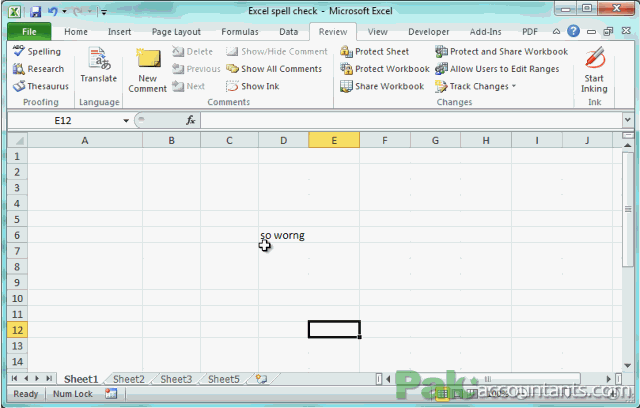Insert a New Comment
The height and width of the screenshot is (408, 640).
pyautogui.click(x=147, y=70)
